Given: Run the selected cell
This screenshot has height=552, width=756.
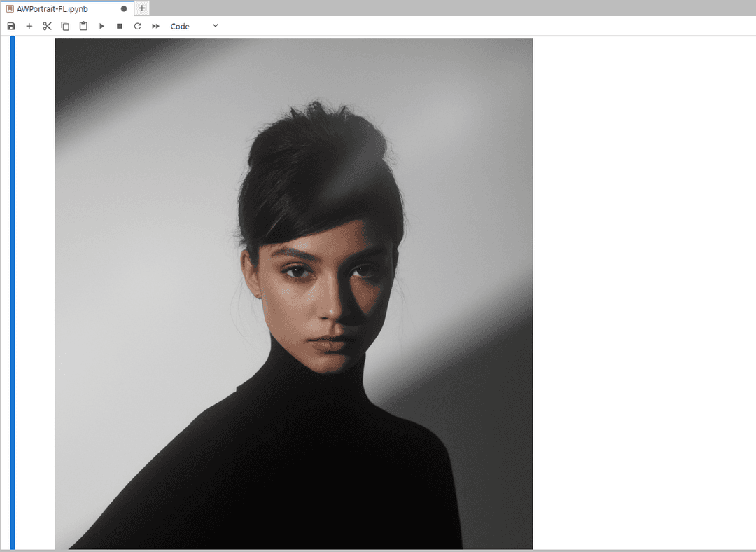Looking at the screenshot, I should [x=101, y=26].
